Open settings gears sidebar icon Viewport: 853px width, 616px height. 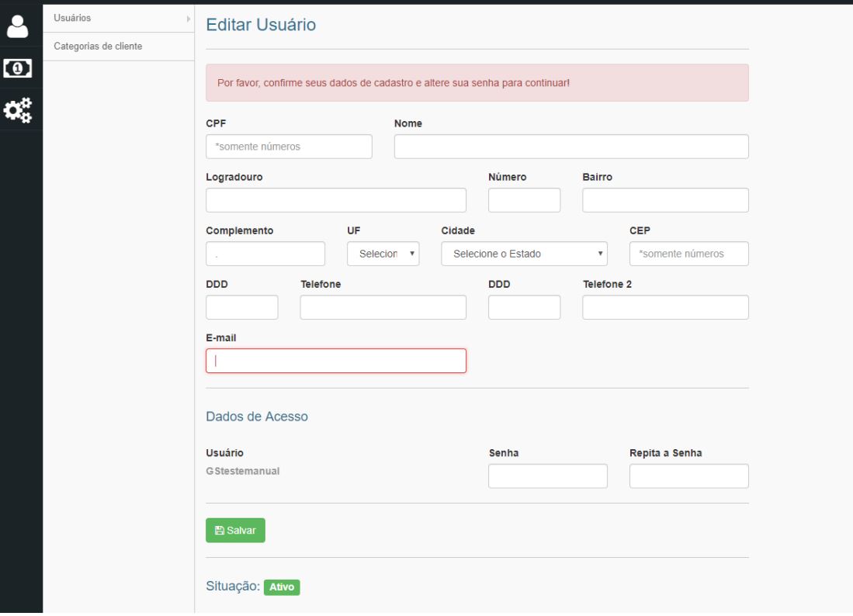(17, 111)
